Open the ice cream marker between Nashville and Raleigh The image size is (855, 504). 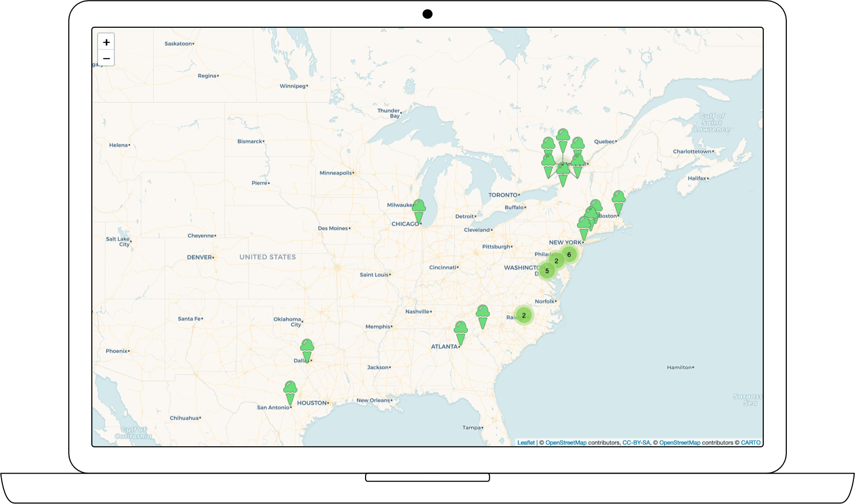pos(483,317)
